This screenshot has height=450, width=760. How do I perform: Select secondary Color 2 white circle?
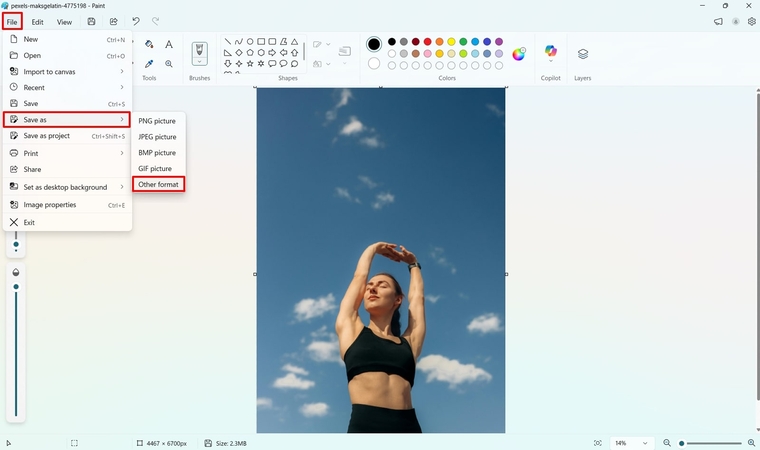[x=374, y=64]
